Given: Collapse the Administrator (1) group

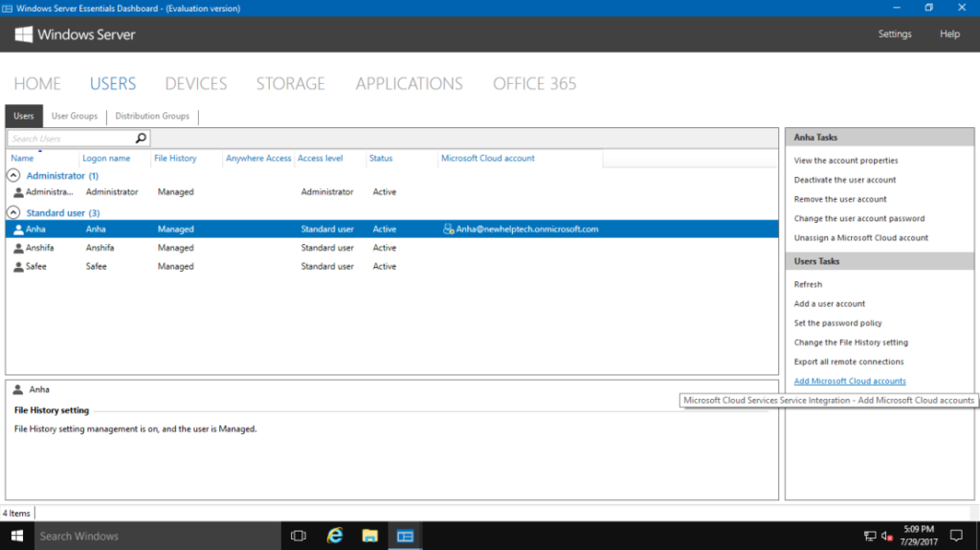Looking at the screenshot, I should tap(13, 176).
